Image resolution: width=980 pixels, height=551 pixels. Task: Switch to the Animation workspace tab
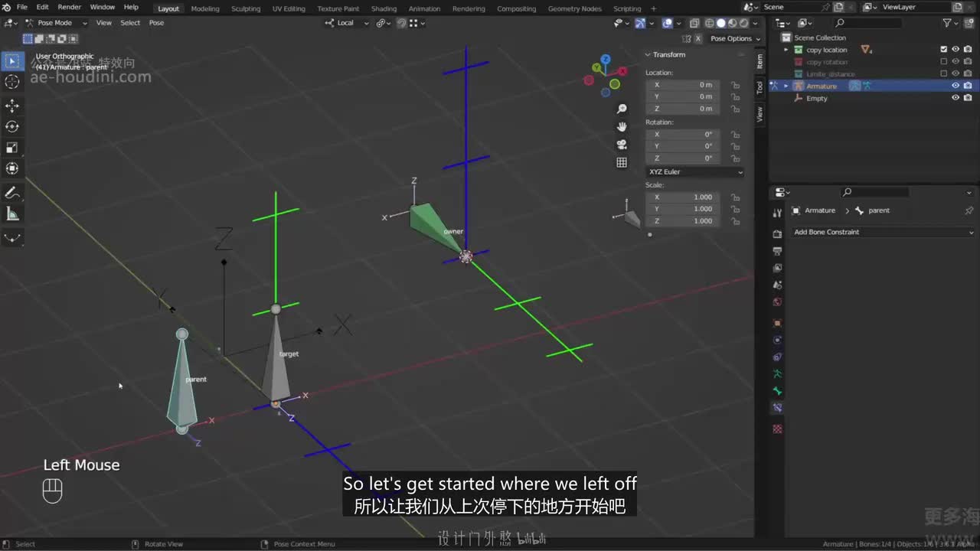pyautogui.click(x=424, y=8)
